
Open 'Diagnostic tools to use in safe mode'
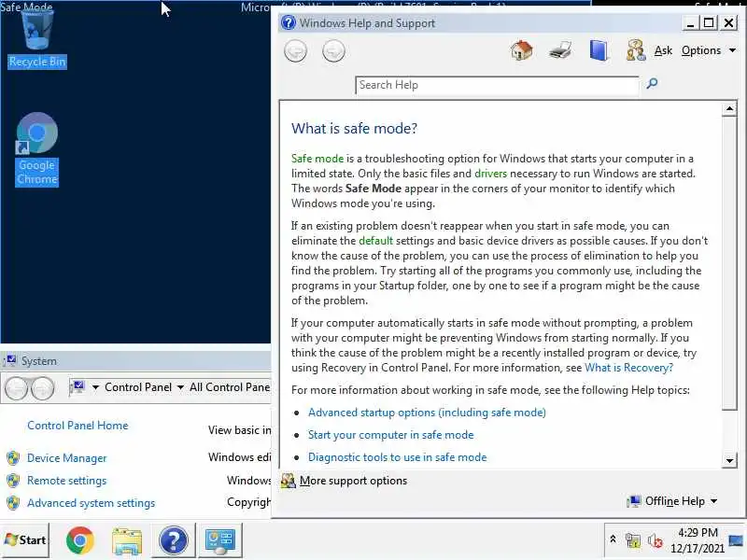click(398, 457)
